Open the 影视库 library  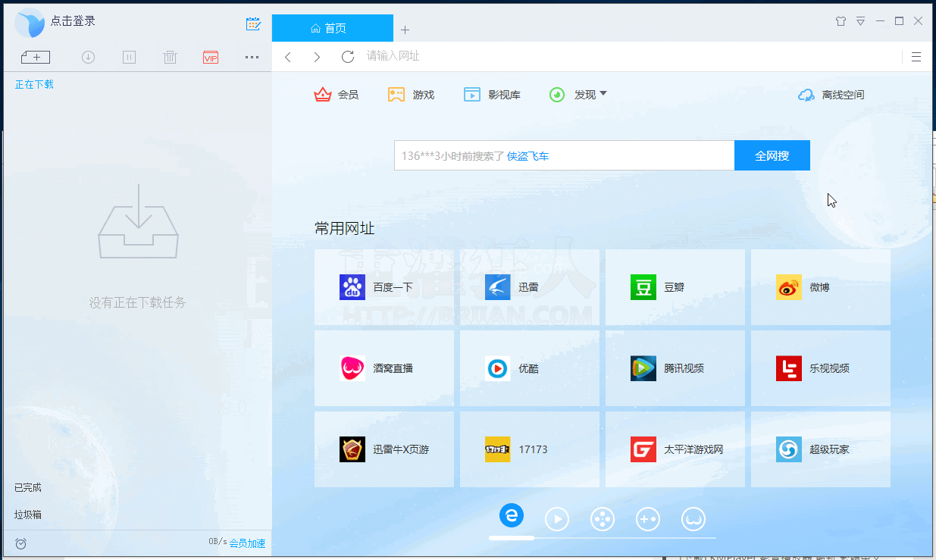pyautogui.click(x=493, y=95)
